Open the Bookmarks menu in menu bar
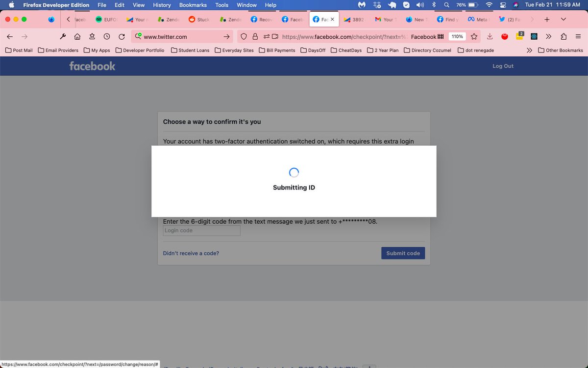Viewport: 588px width, 368px height. [193, 5]
